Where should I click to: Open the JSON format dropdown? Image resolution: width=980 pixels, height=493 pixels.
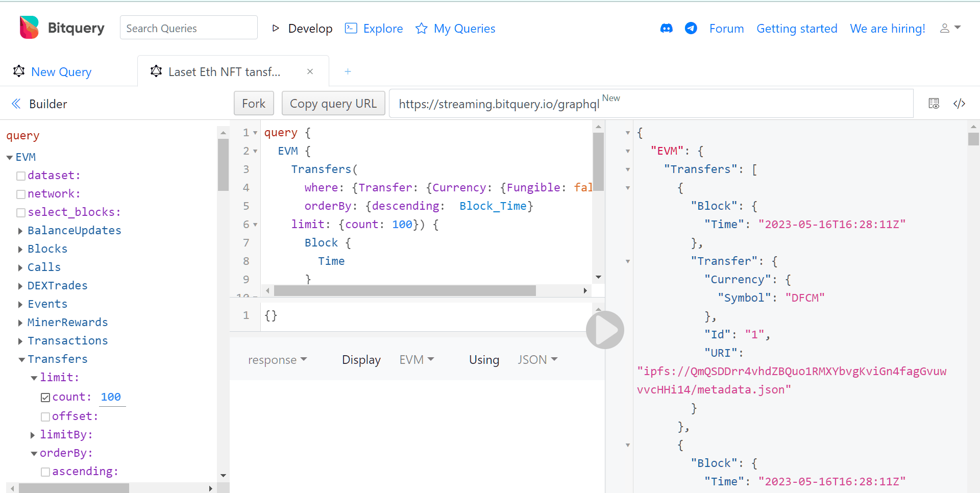(x=537, y=360)
